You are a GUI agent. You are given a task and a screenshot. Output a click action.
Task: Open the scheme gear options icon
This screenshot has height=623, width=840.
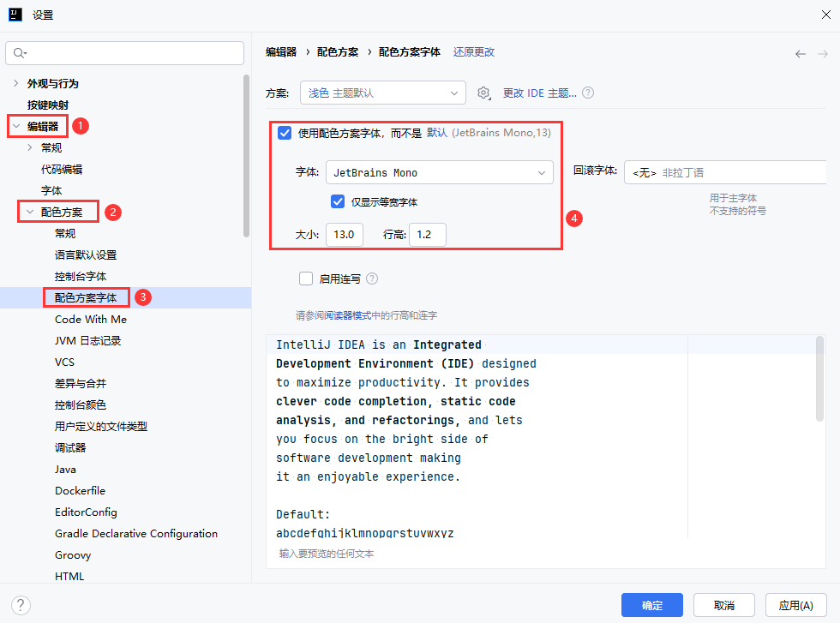483,93
